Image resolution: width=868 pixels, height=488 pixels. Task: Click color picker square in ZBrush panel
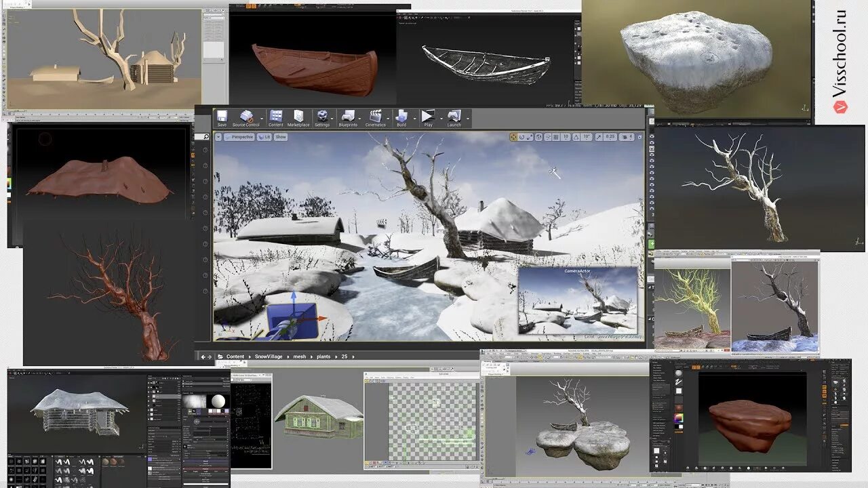[679, 418]
